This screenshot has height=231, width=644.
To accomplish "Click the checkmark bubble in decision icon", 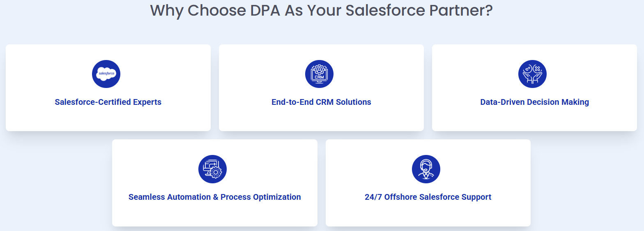I will pyautogui.click(x=527, y=68).
